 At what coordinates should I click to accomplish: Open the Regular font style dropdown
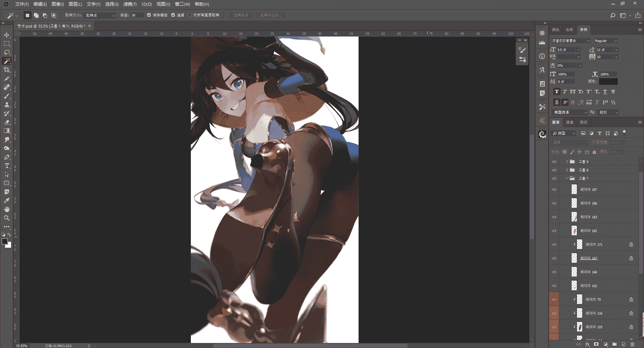pyautogui.click(x=606, y=41)
